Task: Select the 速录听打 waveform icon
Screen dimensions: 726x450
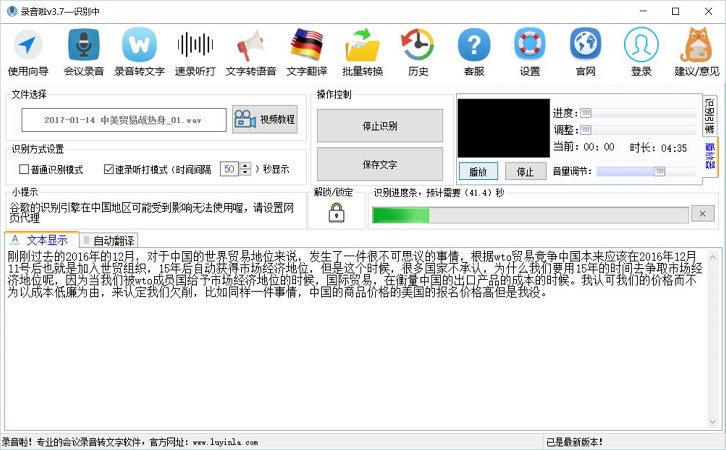Action: point(195,46)
